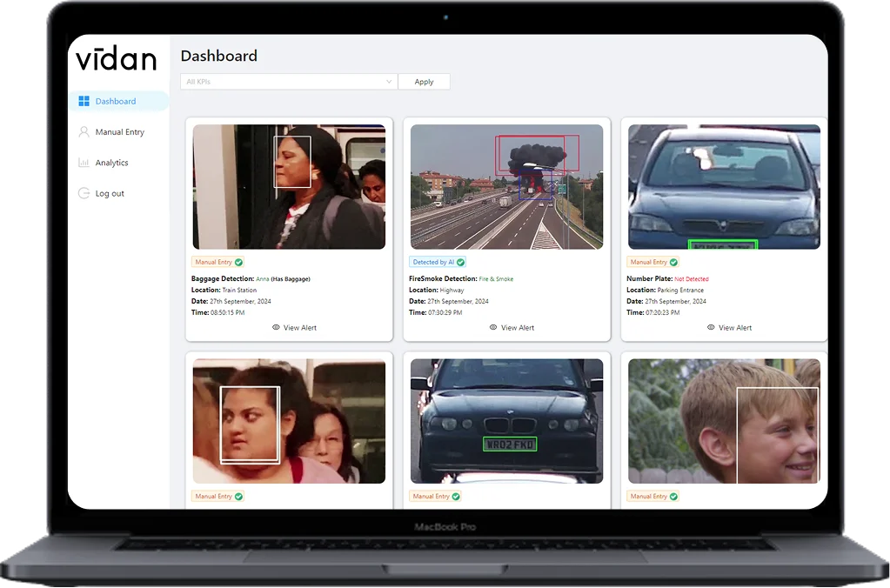Click the Detected by AI tag

point(432,262)
